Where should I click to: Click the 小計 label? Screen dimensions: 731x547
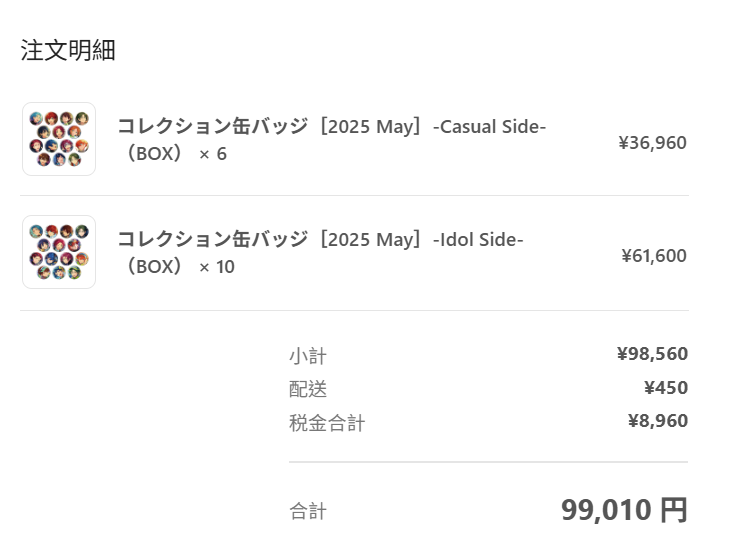tap(308, 356)
